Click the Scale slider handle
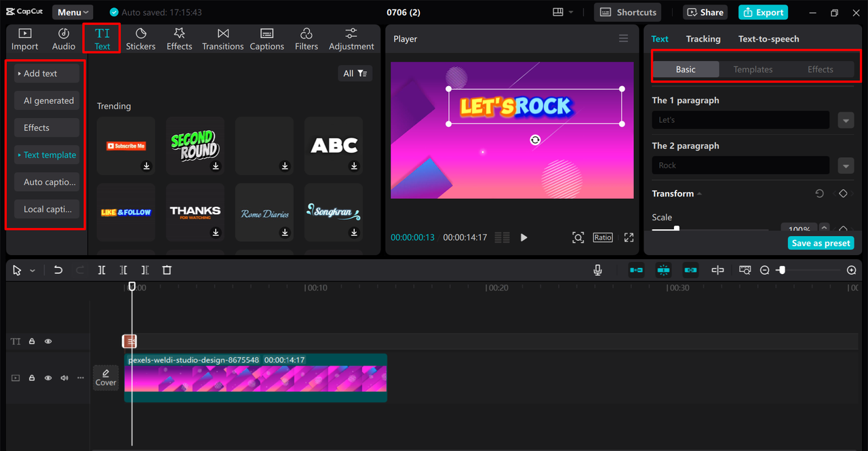This screenshot has width=868, height=451. click(x=676, y=229)
